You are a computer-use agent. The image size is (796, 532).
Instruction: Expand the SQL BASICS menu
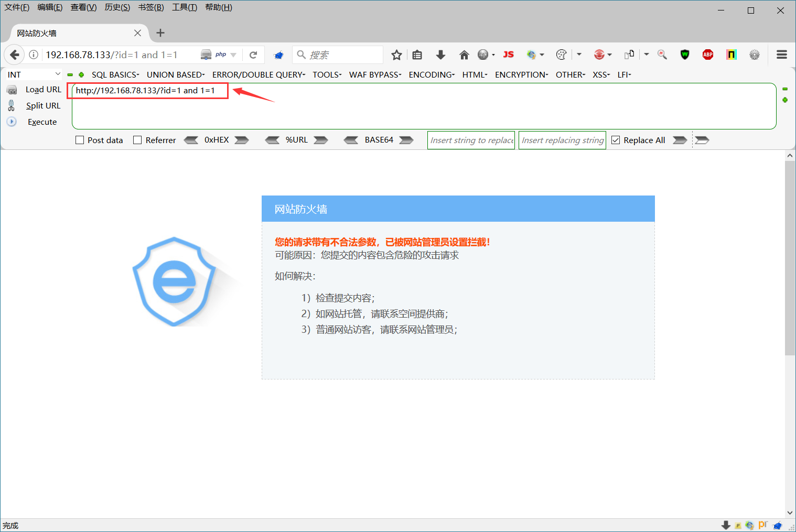115,75
